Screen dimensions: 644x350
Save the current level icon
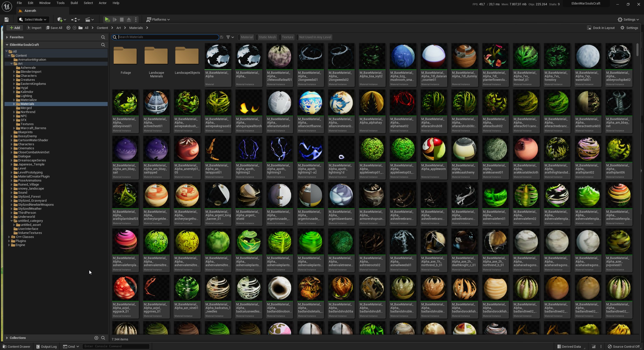pos(7,20)
